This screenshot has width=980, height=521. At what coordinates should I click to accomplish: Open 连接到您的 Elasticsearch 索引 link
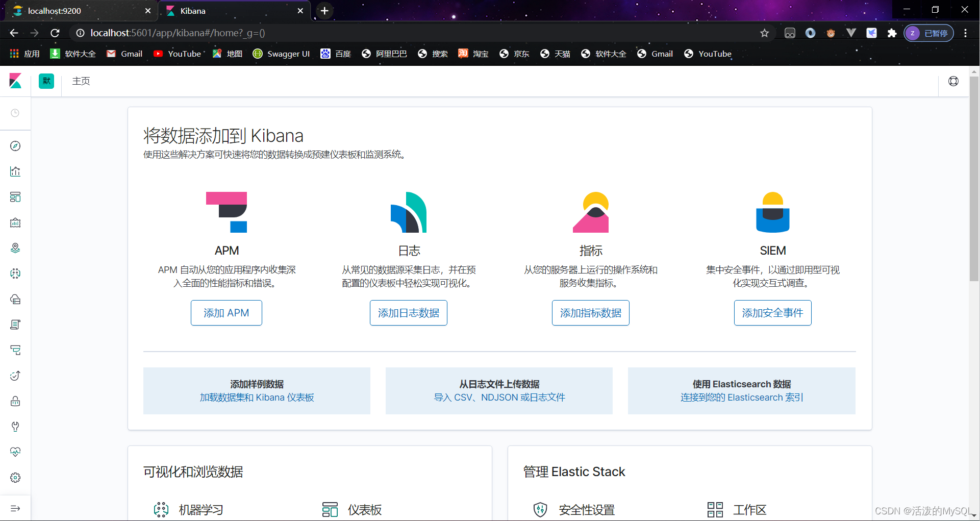point(742,398)
